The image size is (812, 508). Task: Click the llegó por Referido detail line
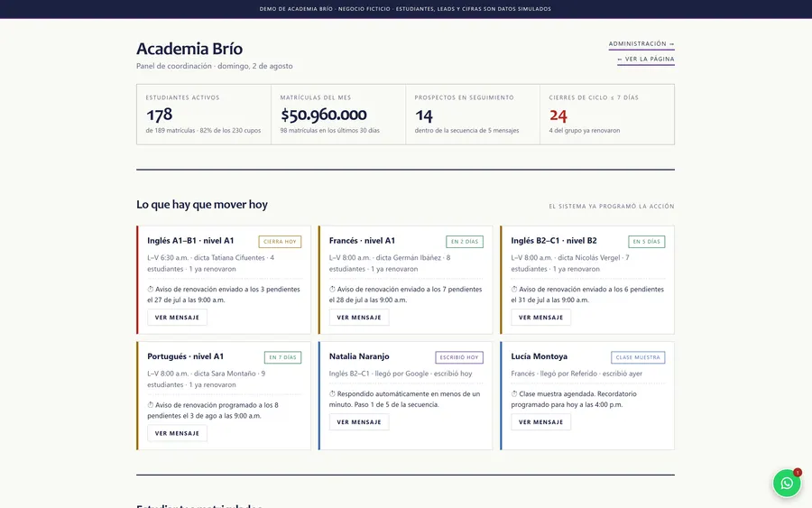click(577, 374)
